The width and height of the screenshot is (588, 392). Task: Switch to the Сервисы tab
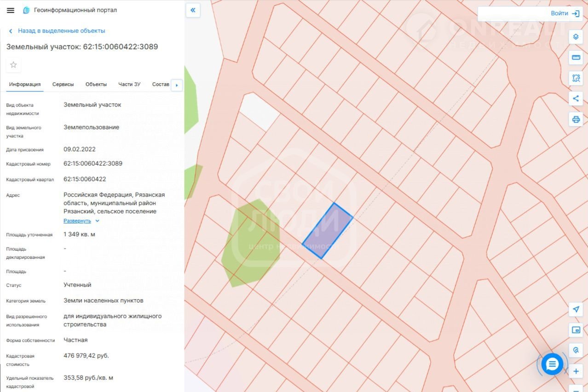(x=63, y=85)
